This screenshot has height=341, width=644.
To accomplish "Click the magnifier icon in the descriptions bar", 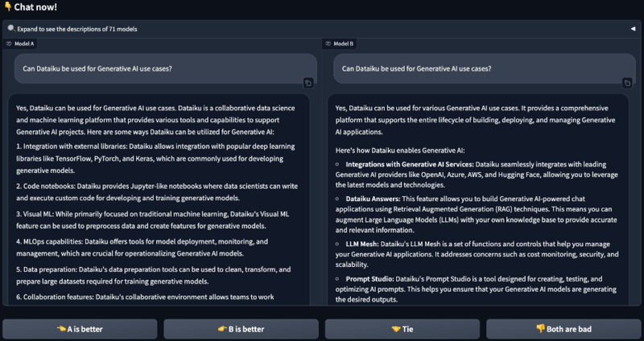I will [x=11, y=28].
